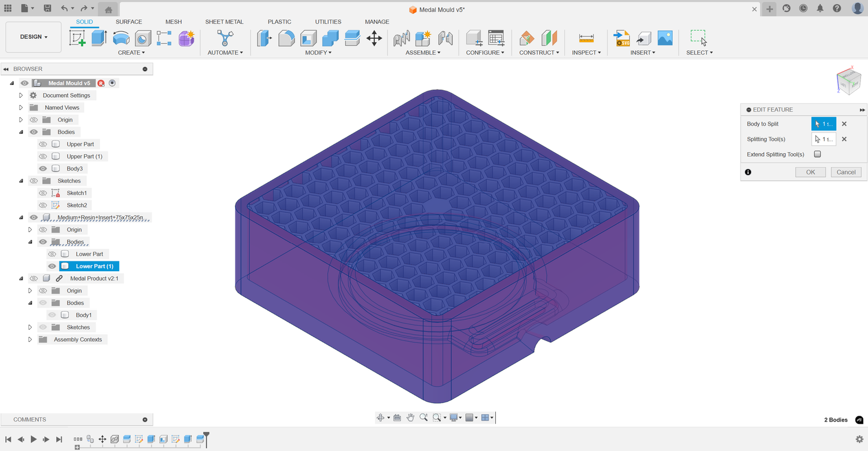The height and width of the screenshot is (451, 868).
Task: Click the Automate tool icon
Action: point(225,38)
